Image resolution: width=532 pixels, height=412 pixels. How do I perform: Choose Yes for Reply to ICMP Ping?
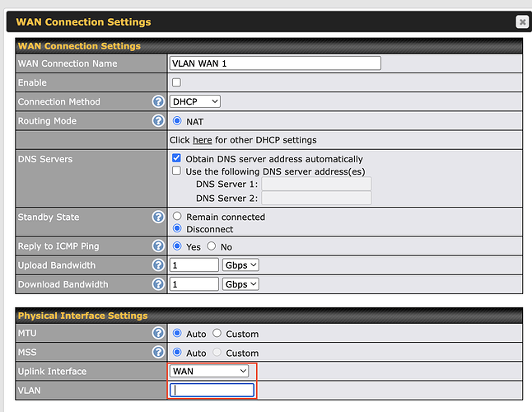point(177,246)
